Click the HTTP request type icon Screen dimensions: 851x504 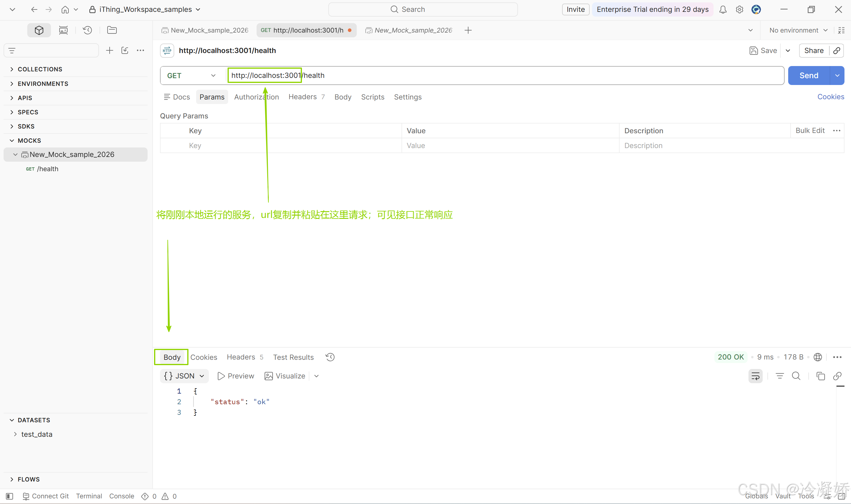167,51
